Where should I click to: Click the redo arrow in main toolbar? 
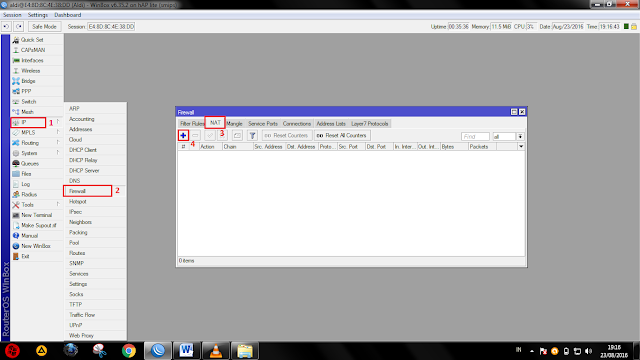(19, 27)
